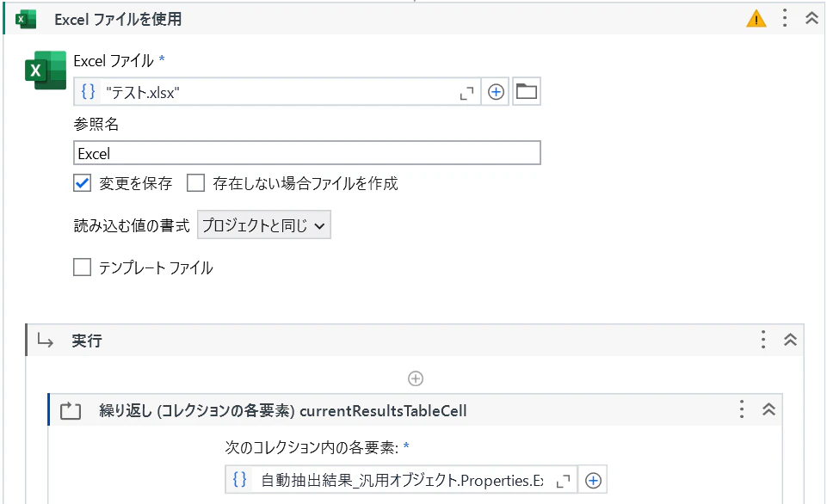Viewport: 827px width, 504px height.
Task: Collapse the Excel ファイルを使用 activity
Action: tap(812, 18)
